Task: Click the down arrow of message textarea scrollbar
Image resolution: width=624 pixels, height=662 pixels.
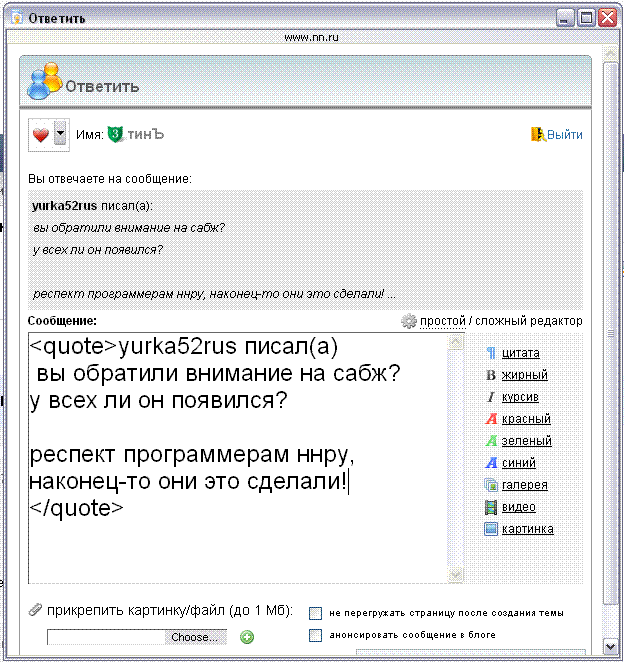Action: tap(456, 574)
